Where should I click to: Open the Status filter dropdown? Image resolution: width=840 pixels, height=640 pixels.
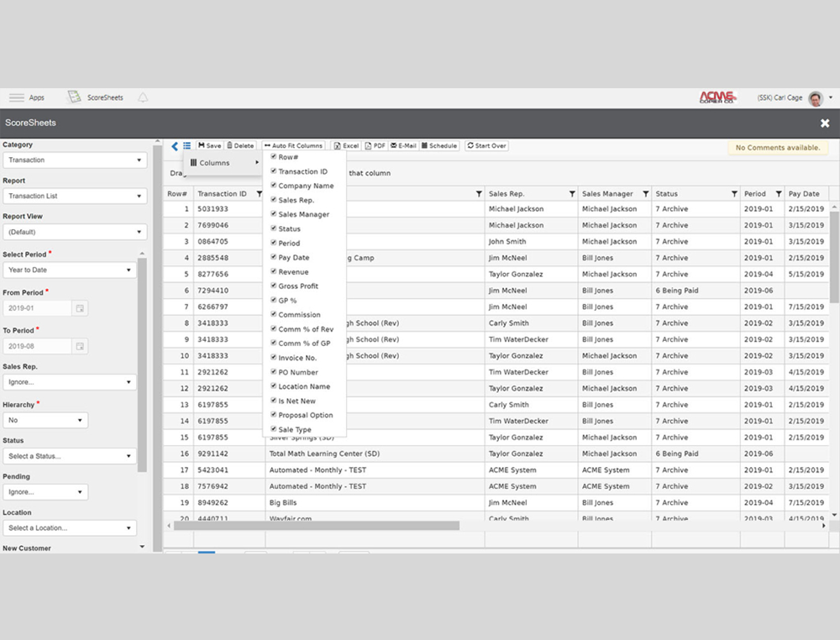(70, 456)
